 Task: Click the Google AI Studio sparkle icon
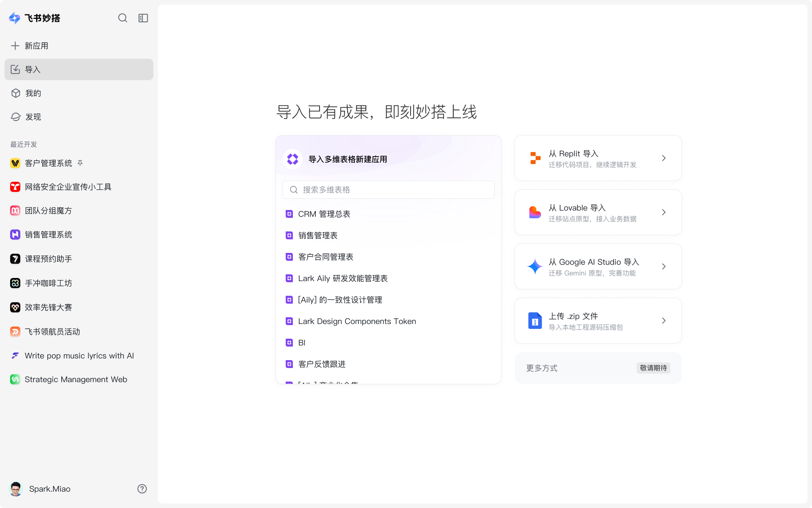tap(535, 266)
